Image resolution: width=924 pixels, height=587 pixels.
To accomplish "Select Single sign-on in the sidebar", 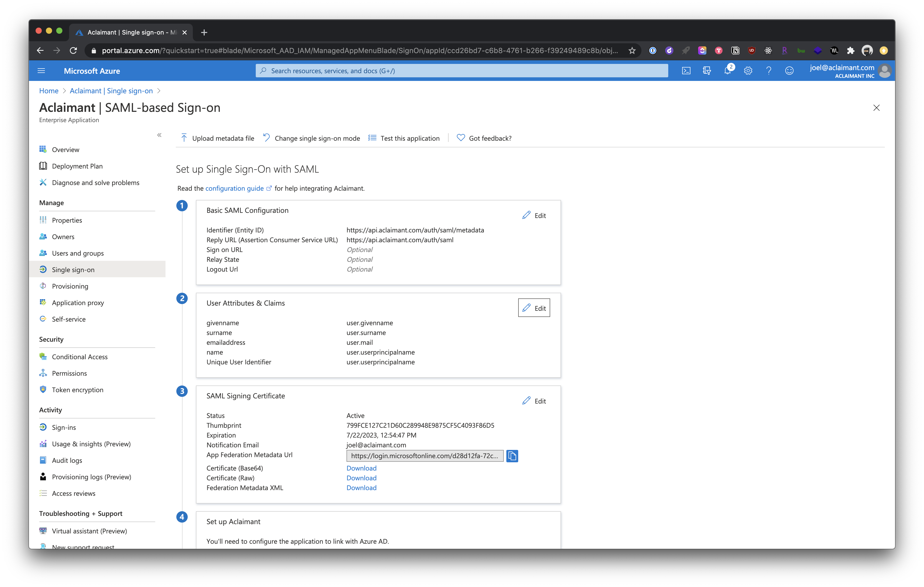I will (x=97, y=270).
